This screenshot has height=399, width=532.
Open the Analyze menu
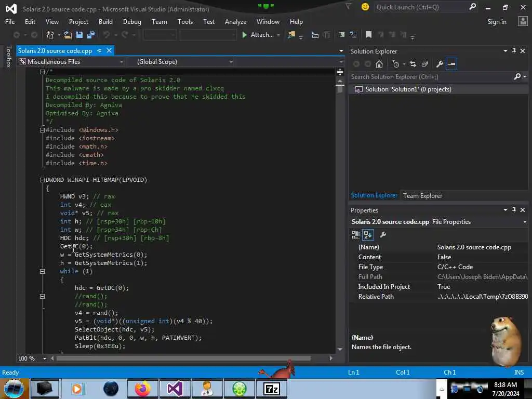(235, 22)
